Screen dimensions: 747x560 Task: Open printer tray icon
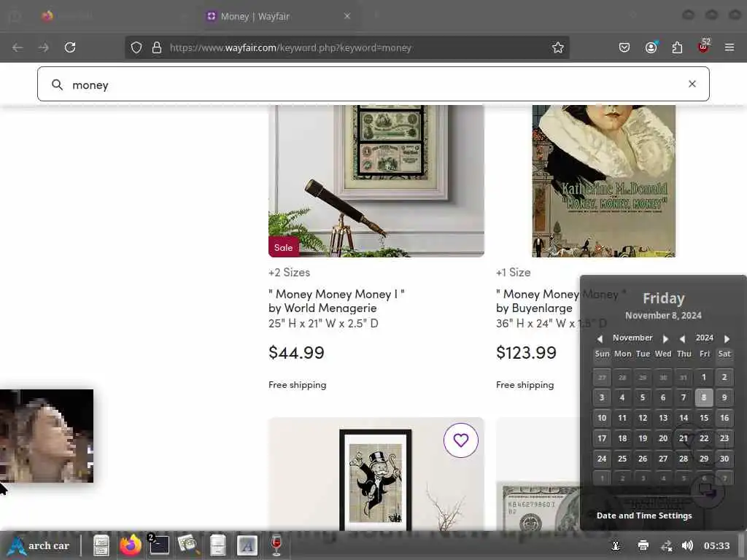point(643,545)
